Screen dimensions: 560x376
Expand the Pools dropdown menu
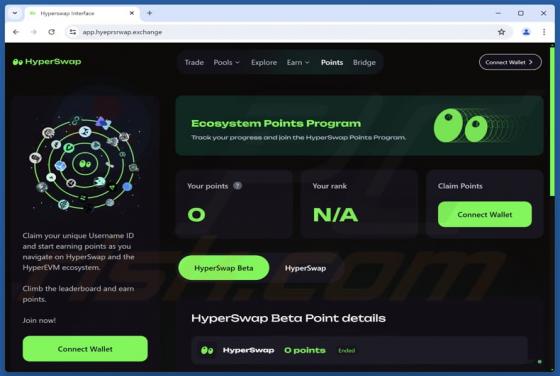click(x=226, y=62)
